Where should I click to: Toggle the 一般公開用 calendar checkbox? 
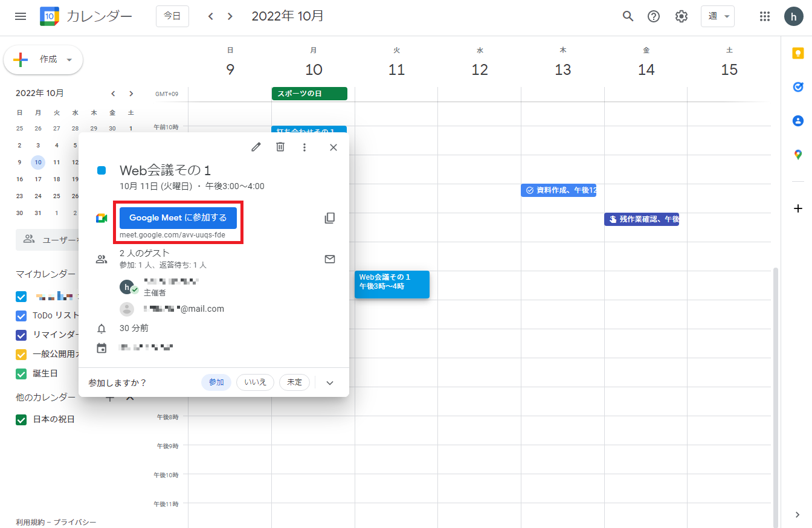point(21,354)
